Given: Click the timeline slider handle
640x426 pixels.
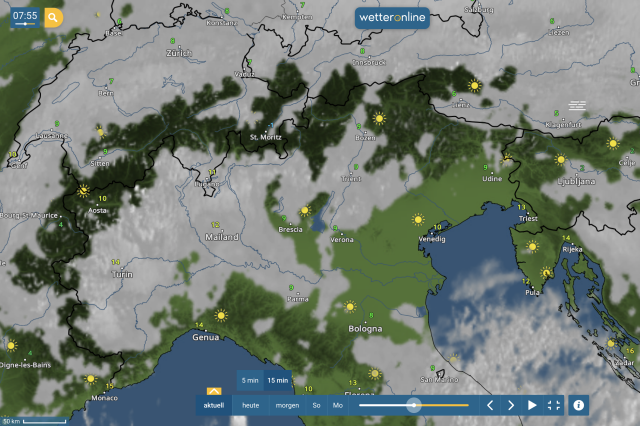Looking at the screenshot, I should pos(413,405).
